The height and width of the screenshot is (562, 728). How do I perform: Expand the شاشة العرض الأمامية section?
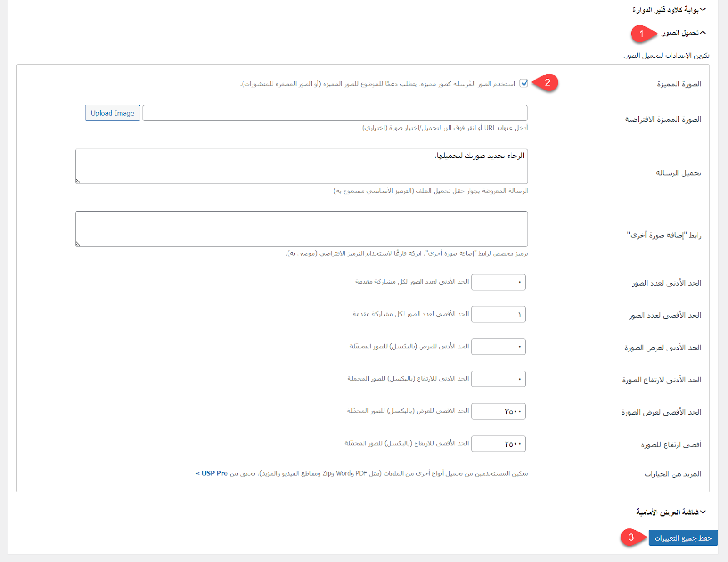pos(703,512)
